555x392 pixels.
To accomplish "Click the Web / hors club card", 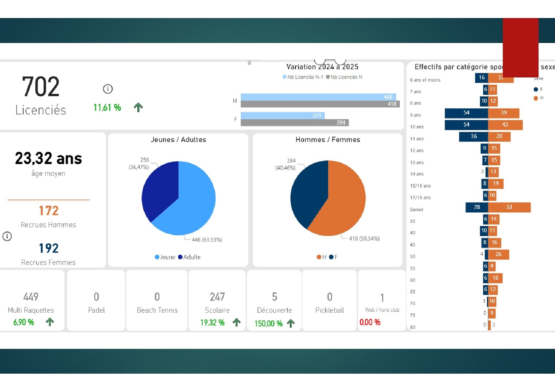I will click(x=382, y=301).
